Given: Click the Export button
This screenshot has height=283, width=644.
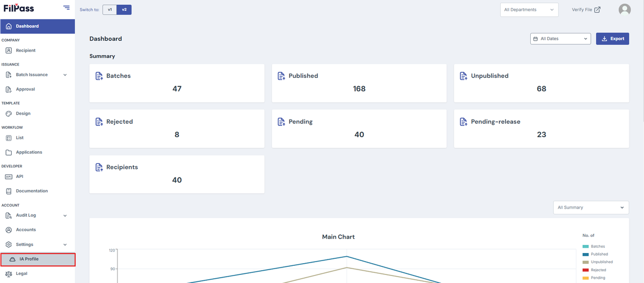Looking at the screenshot, I should 612,39.
